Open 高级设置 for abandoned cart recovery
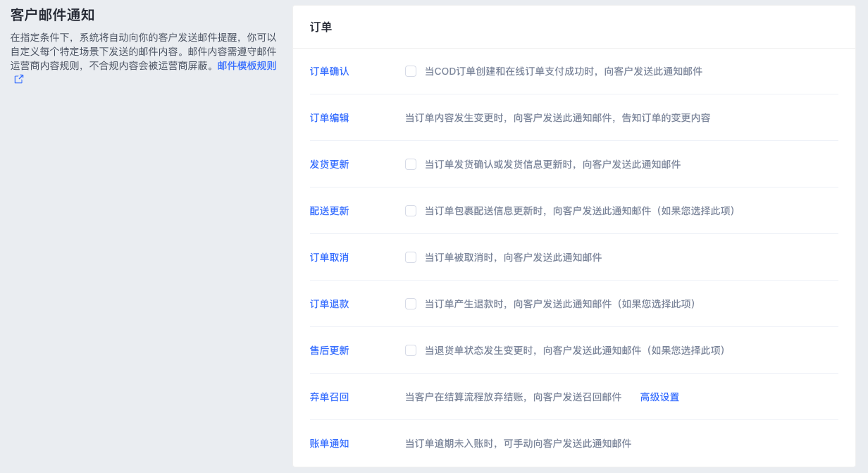 659,397
